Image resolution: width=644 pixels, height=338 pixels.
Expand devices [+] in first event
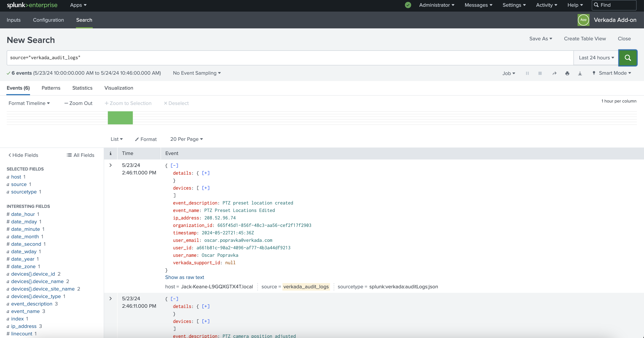pos(206,188)
